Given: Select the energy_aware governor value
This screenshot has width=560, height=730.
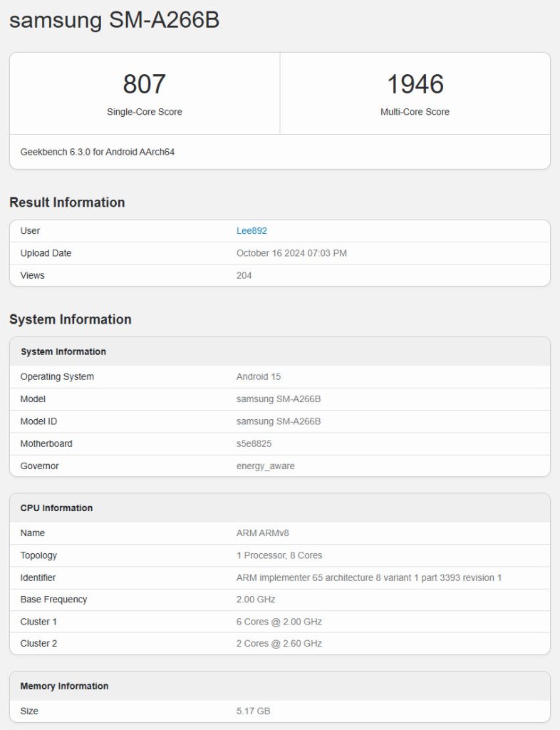Looking at the screenshot, I should click(265, 466).
